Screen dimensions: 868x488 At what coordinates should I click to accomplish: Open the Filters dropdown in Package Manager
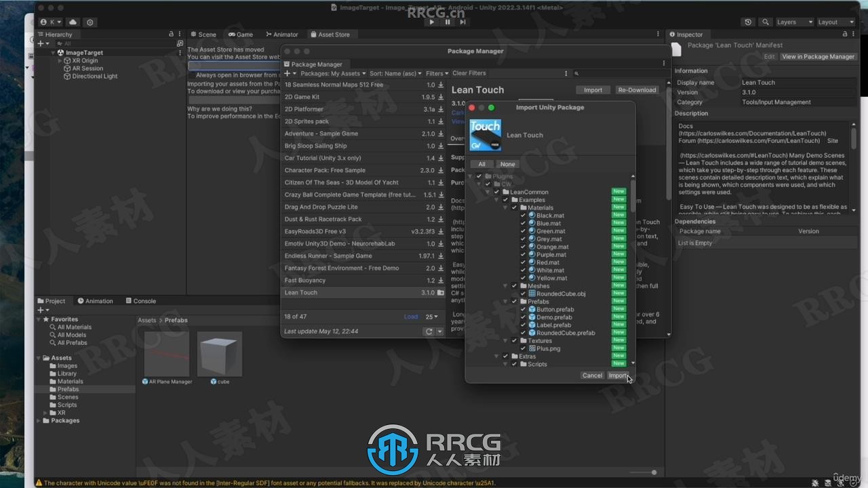tap(437, 73)
